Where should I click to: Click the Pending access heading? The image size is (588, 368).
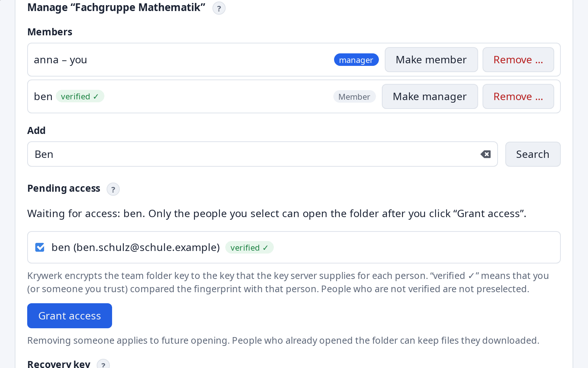pos(64,188)
